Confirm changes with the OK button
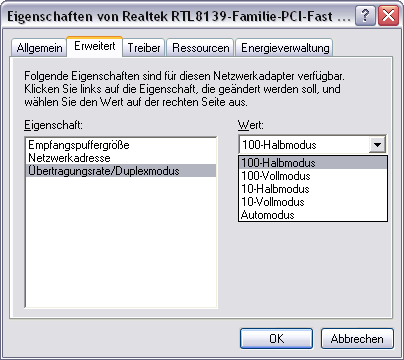The height and width of the screenshot is (360, 404). (x=276, y=339)
